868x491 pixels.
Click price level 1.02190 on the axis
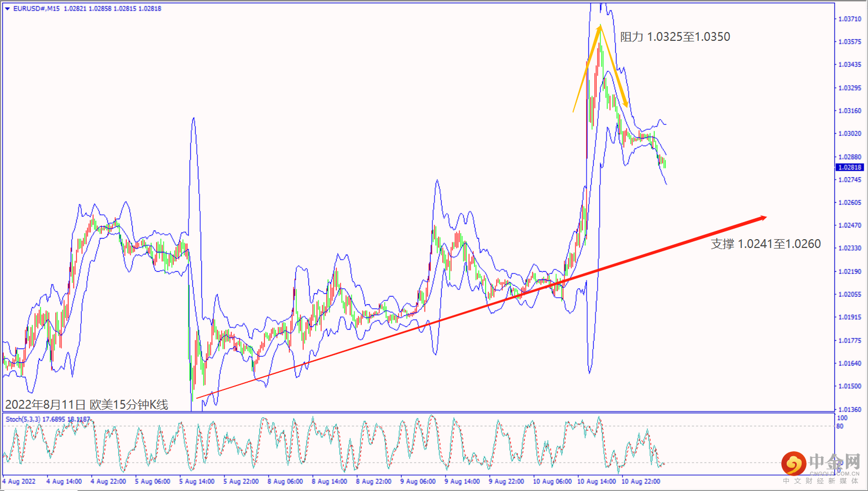(x=850, y=272)
